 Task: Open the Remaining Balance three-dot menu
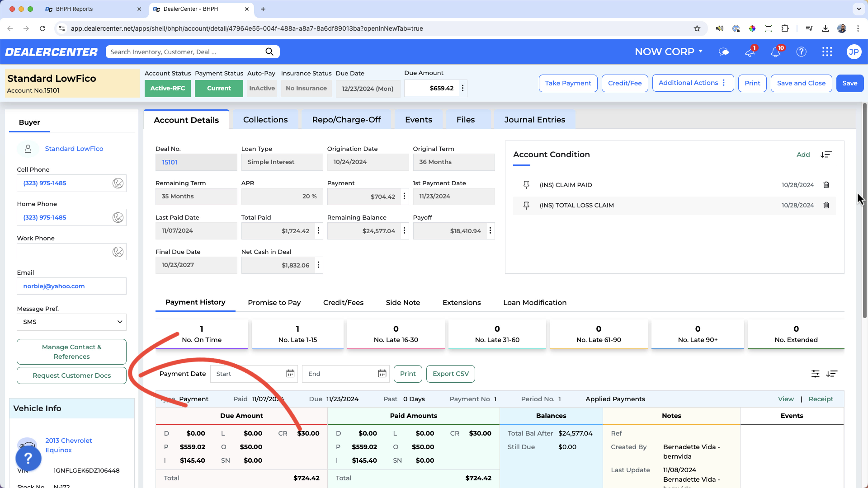[405, 231]
